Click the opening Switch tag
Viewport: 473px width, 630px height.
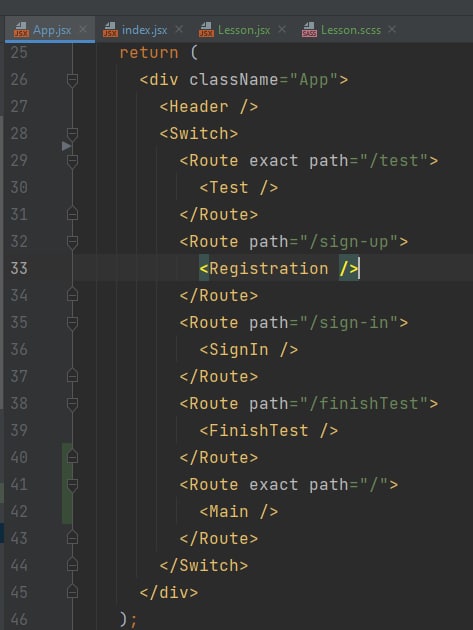pyautogui.click(x=199, y=133)
